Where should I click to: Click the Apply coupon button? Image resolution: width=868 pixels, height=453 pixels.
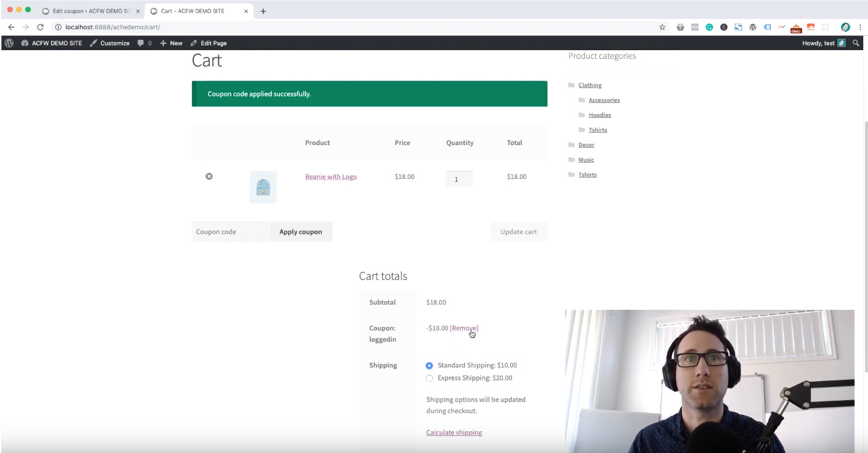point(301,232)
